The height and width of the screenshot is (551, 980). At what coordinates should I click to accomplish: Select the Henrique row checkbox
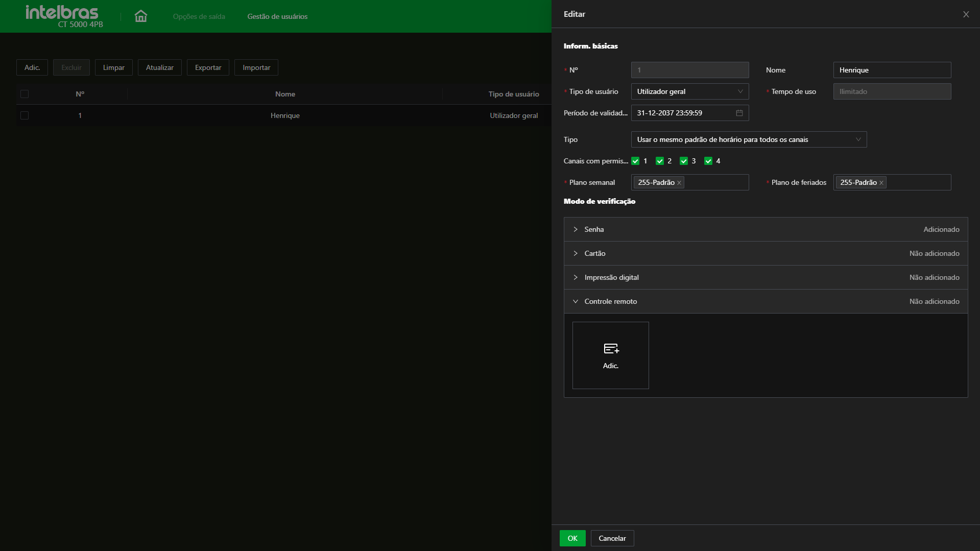25,116
